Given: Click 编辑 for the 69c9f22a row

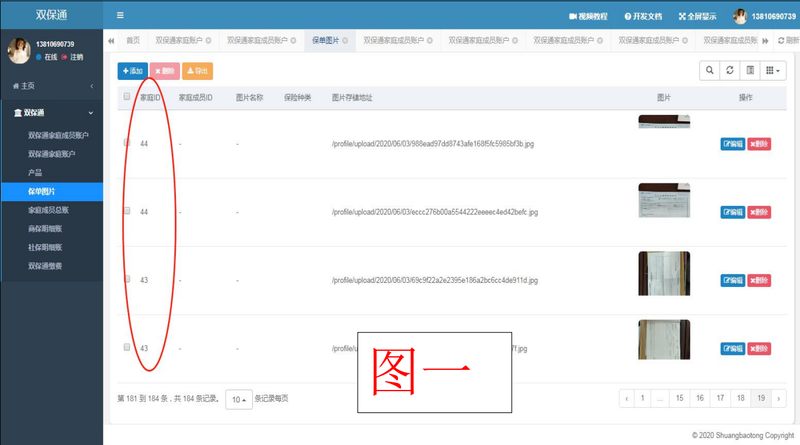Looking at the screenshot, I should [733, 280].
